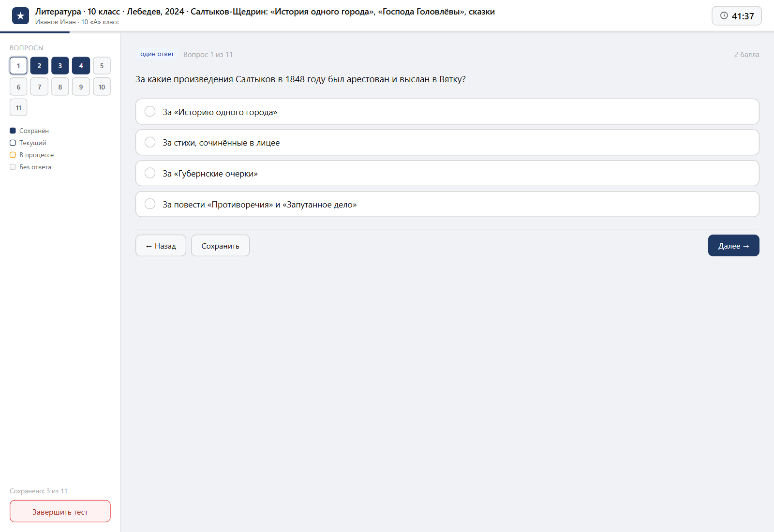Click the clock timer showing 41:37

click(737, 16)
